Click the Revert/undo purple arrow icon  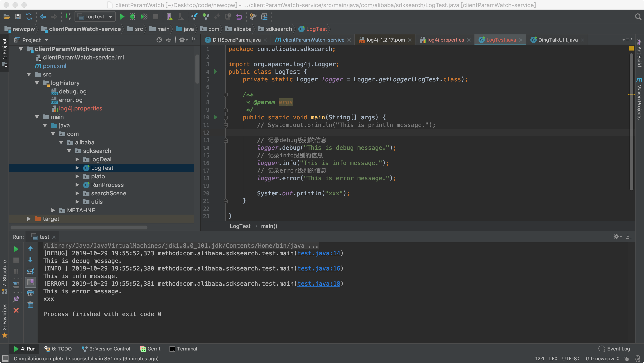(x=239, y=17)
